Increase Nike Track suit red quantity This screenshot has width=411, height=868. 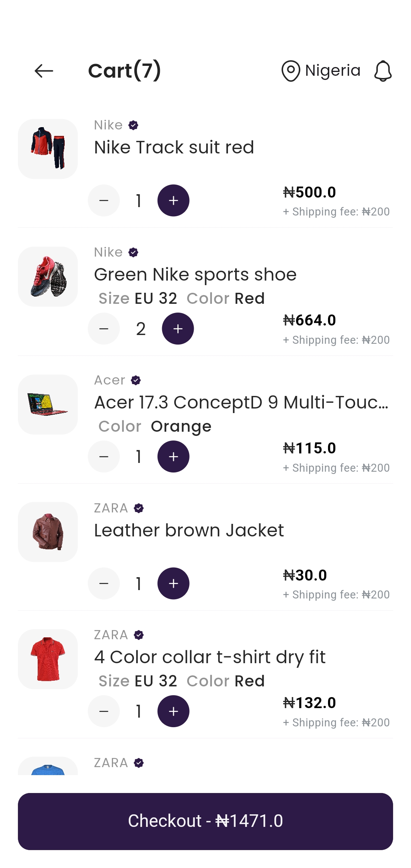pyautogui.click(x=174, y=201)
